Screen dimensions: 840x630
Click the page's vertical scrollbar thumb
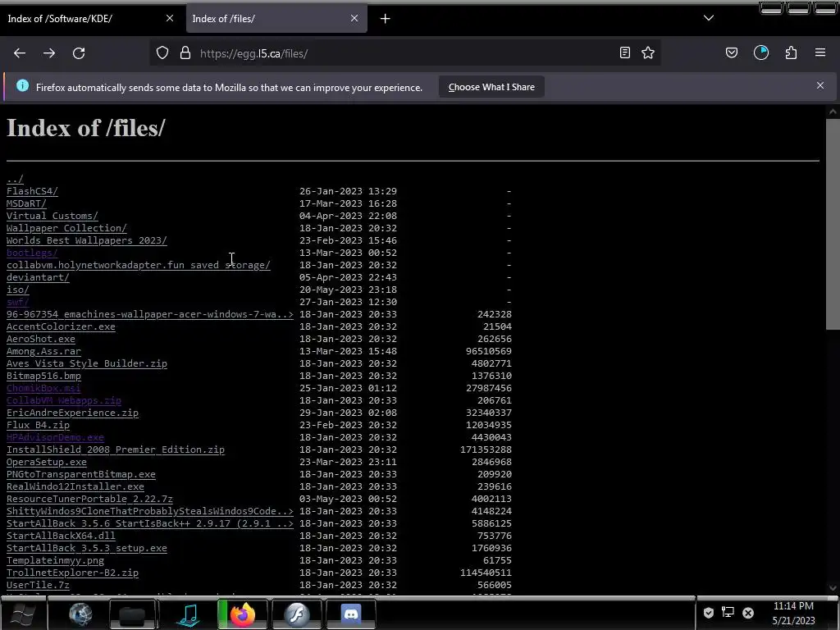click(833, 224)
